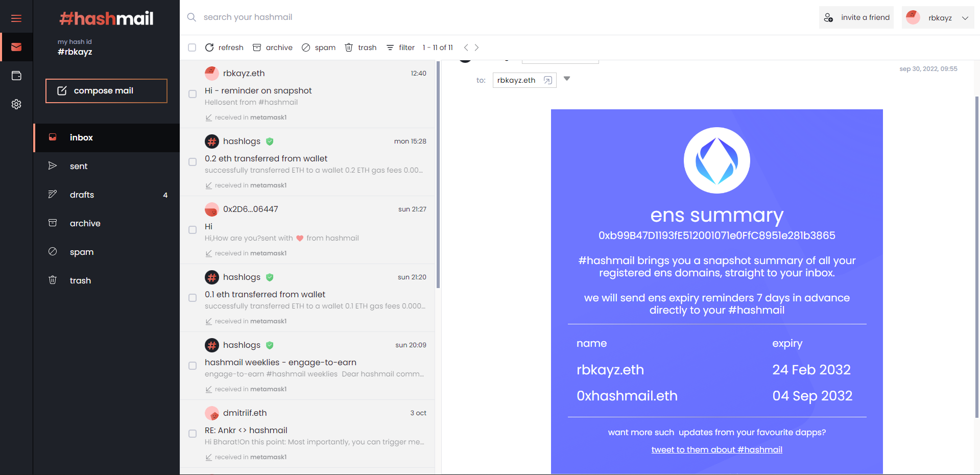Image resolution: width=980 pixels, height=475 pixels.
Task: Select the 'Hi - reminder on snapshot' mail checkbox
Action: 193,94
